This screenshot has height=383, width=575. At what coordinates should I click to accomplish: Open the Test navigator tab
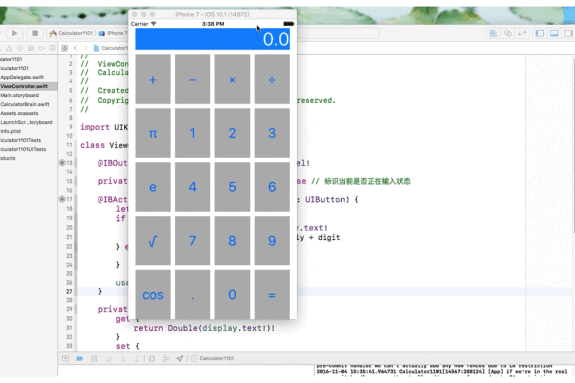click(20, 48)
